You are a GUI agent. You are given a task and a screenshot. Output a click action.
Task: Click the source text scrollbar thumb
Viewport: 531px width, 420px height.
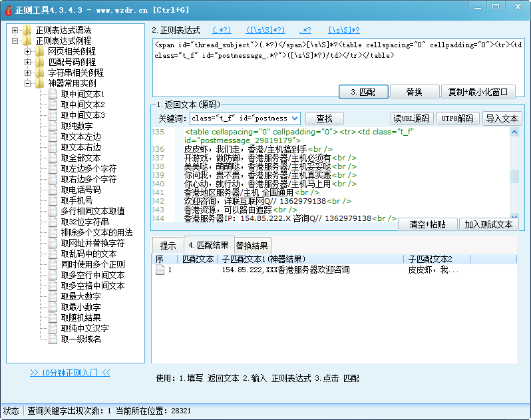tap(514, 176)
